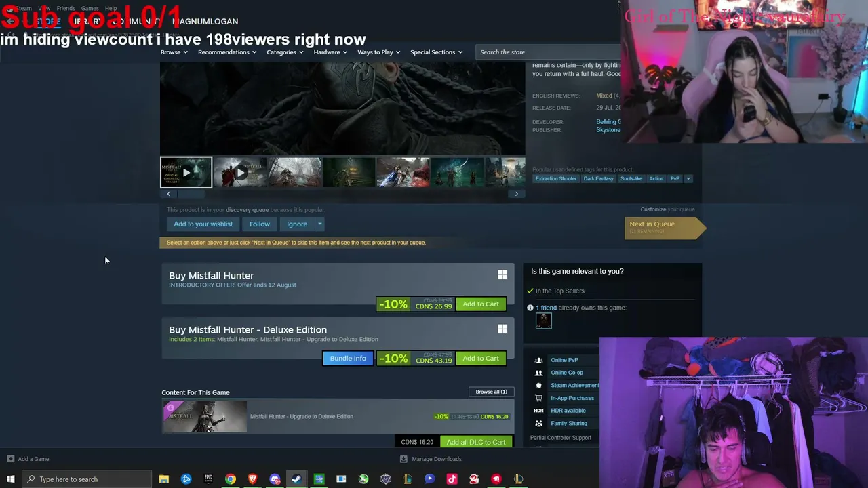Viewport: 868px width, 488px height.
Task: Click the Online Co-op feature icon
Action: (x=538, y=373)
